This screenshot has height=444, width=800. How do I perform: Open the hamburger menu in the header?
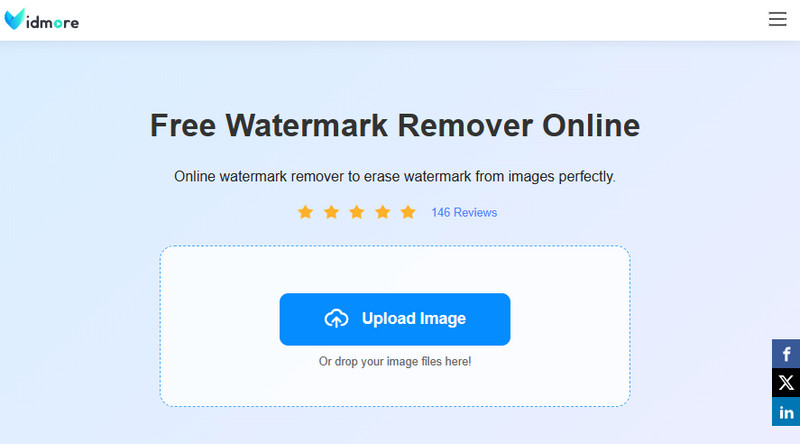point(777,19)
